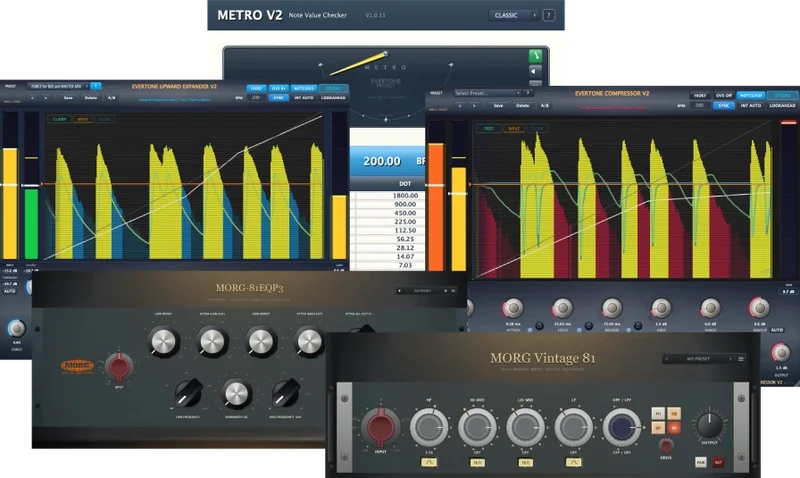
Task: Click the DOT column header in Metro V2
Action: [x=405, y=184]
